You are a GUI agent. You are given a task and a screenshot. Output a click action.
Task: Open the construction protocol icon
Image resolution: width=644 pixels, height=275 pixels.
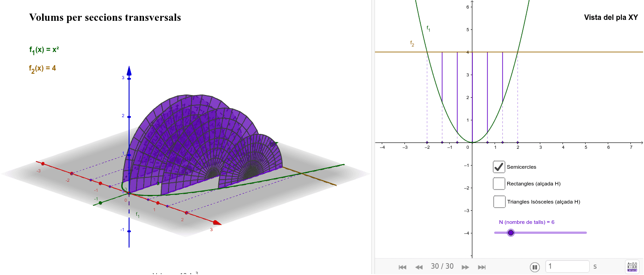coord(632,266)
